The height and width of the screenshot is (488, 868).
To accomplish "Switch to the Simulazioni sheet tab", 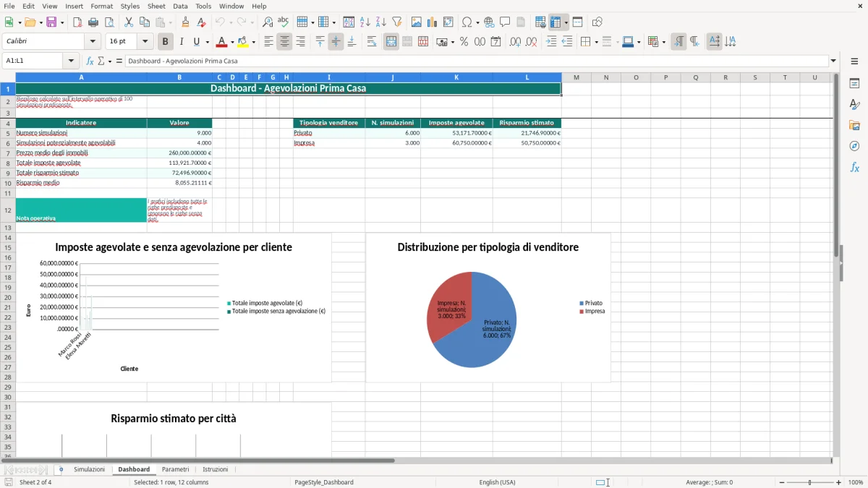I will (x=89, y=469).
